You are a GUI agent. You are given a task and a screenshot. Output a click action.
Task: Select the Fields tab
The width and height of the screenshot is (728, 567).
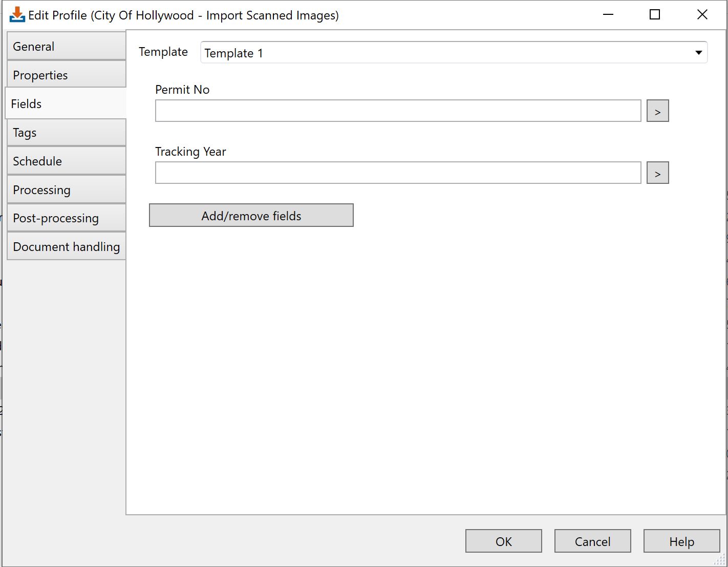point(66,104)
